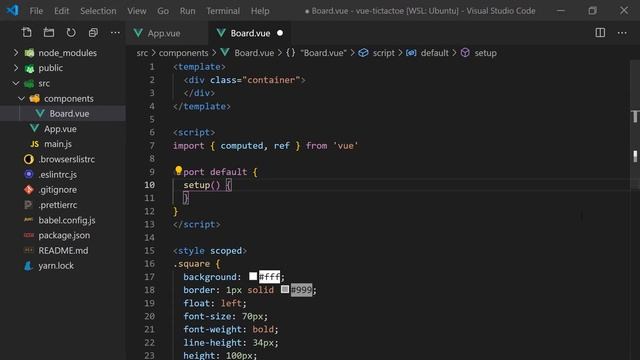Open explorer more actions ellipsis
Viewport: 640px width, 360px height.
tap(115, 33)
